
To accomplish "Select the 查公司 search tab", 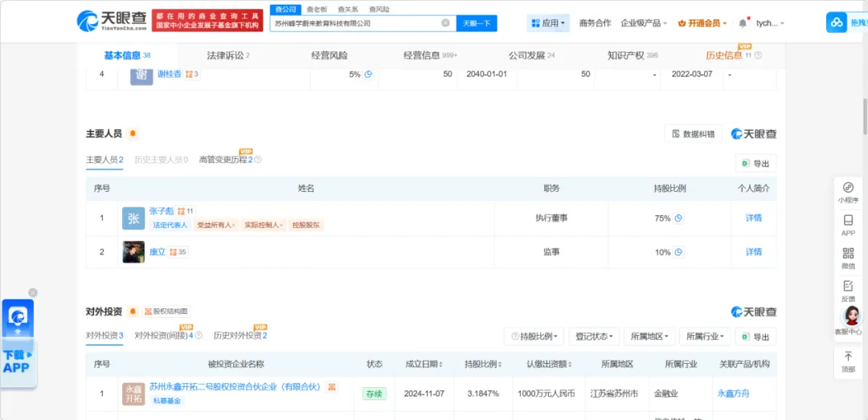I will coord(285,9).
